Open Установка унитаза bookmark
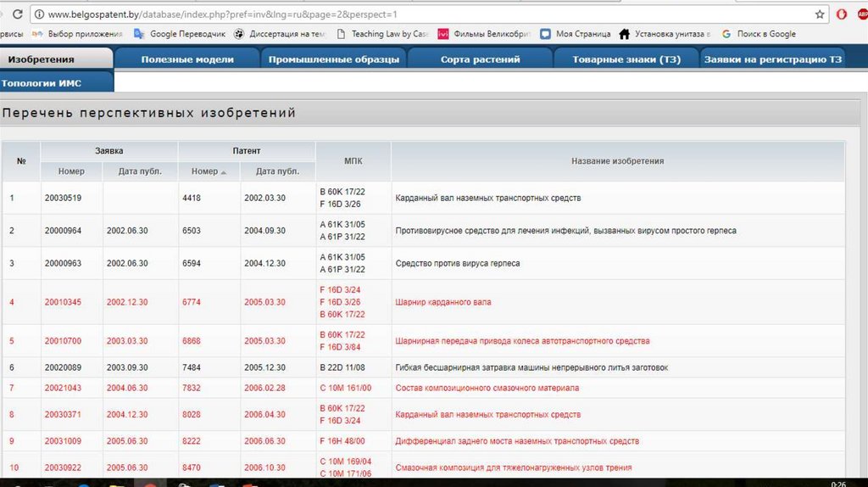 (x=665, y=34)
